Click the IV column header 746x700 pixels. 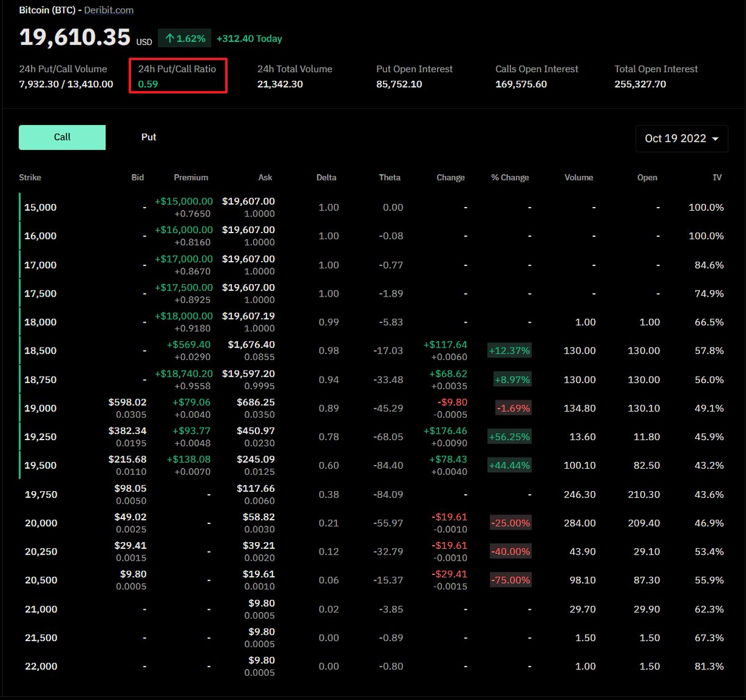tap(717, 177)
